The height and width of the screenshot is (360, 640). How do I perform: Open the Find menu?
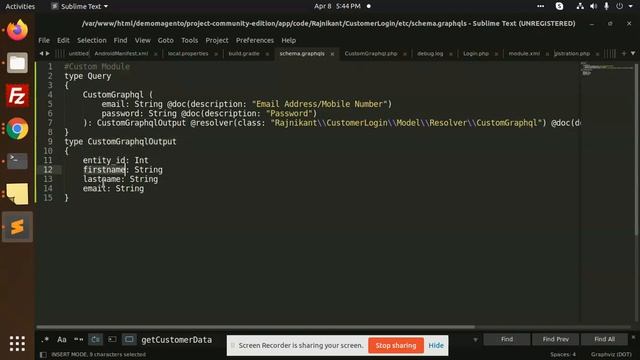pos(120,40)
